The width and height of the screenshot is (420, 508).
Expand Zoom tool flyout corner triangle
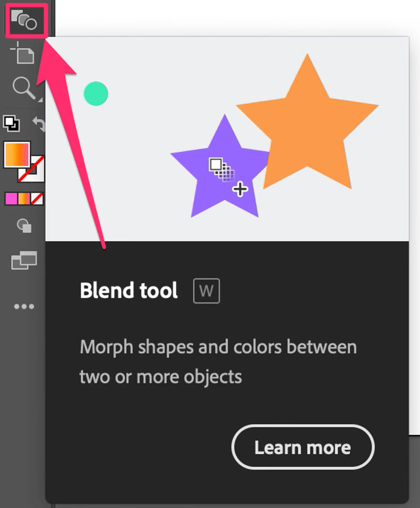pyautogui.click(x=40, y=98)
